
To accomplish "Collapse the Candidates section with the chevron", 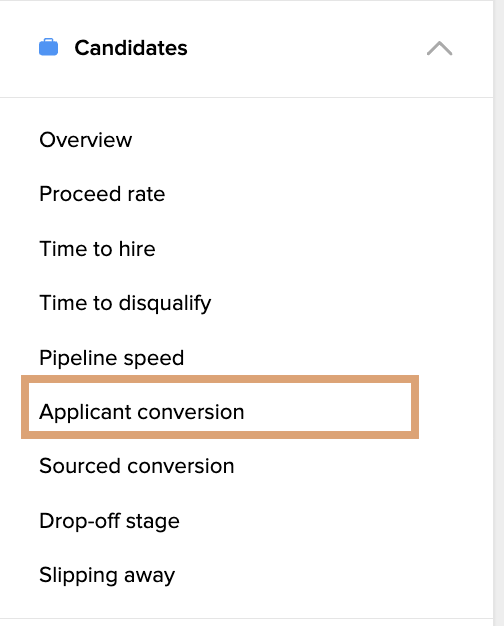I will pos(439,48).
